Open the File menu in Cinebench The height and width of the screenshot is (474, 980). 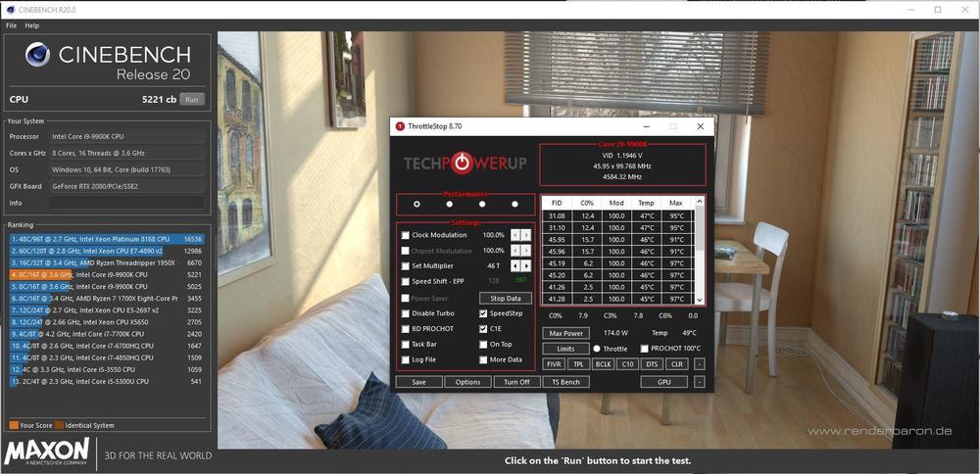coord(12,25)
